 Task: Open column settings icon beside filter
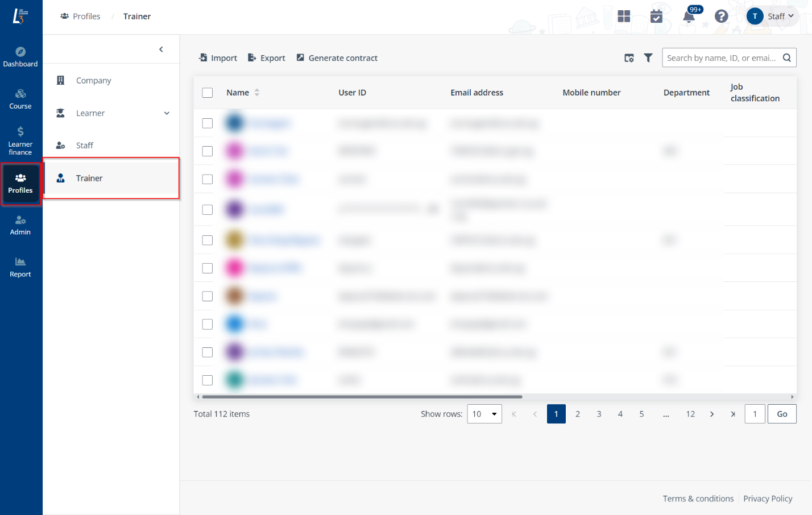click(629, 58)
